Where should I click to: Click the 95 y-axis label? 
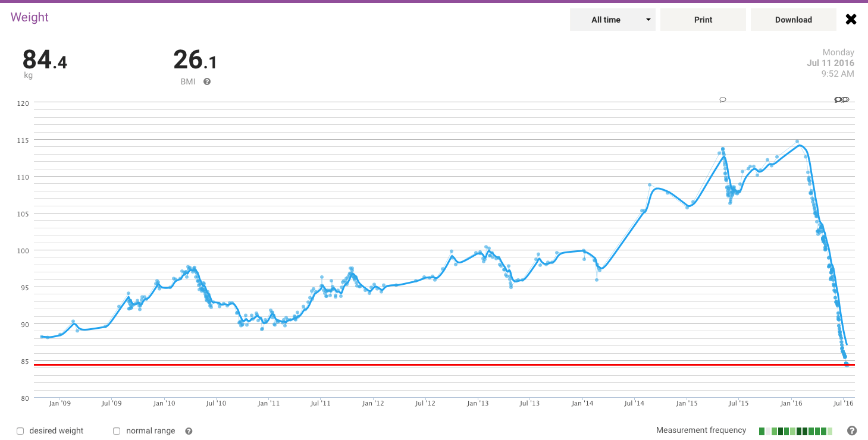(x=24, y=287)
